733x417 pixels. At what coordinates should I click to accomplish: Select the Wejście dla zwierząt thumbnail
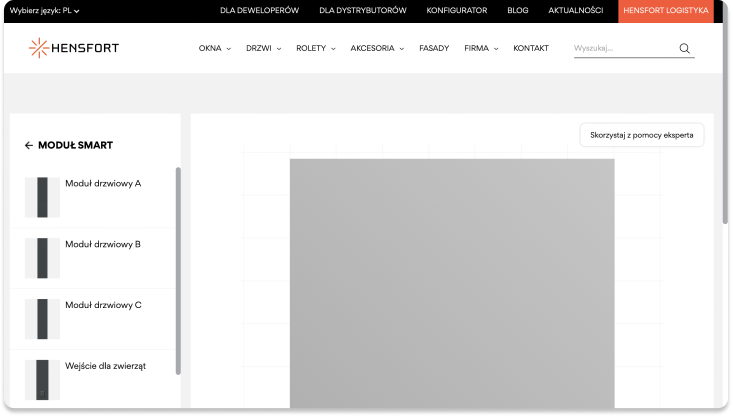tap(42, 380)
